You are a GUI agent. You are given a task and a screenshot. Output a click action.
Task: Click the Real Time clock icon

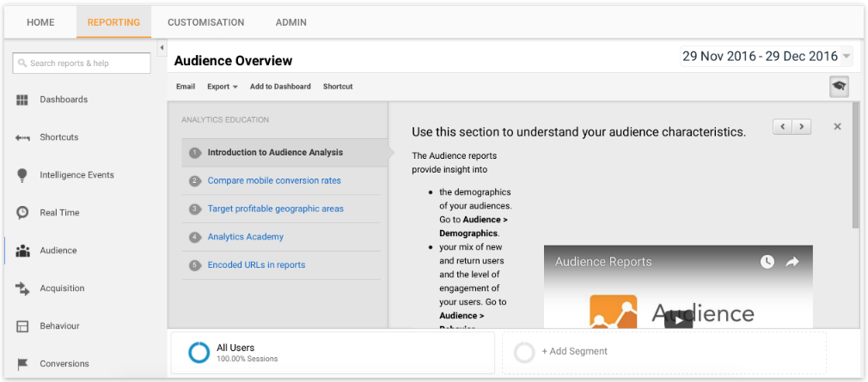coord(22,213)
